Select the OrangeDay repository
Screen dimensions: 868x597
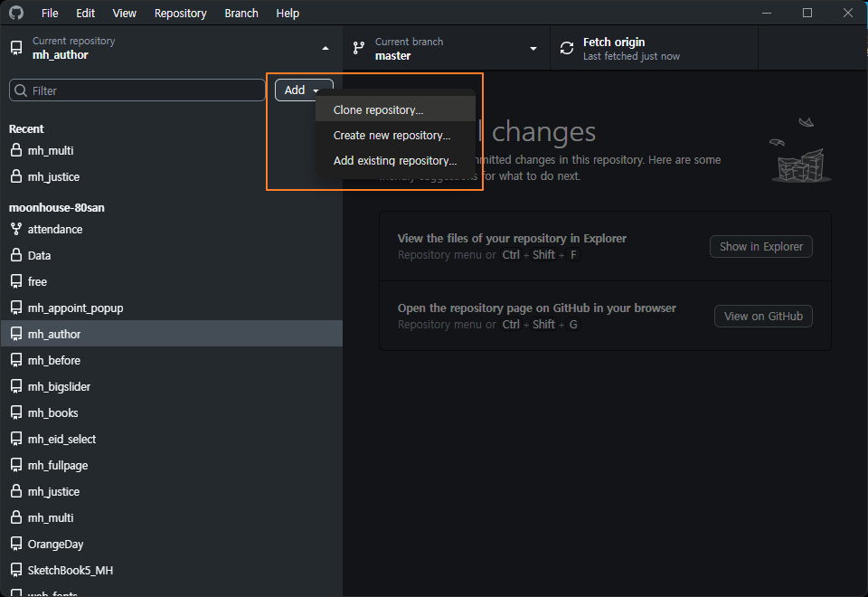pyautogui.click(x=171, y=544)
